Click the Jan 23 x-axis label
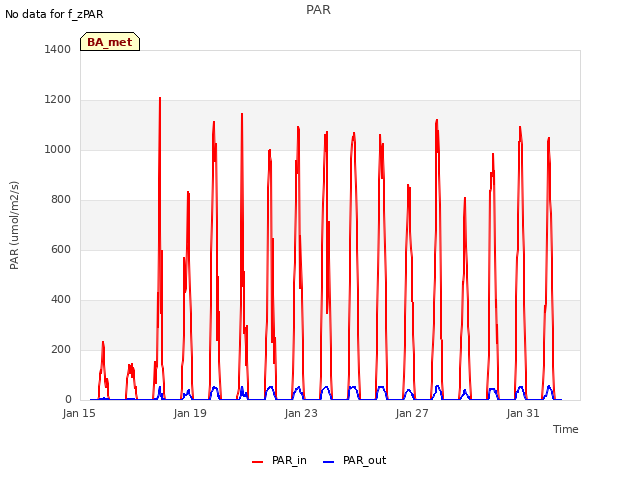 click(x=301, y=413)
